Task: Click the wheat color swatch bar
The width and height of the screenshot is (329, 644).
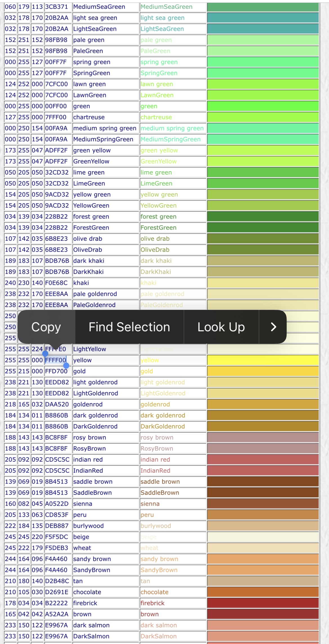Action: coord(263,548)
